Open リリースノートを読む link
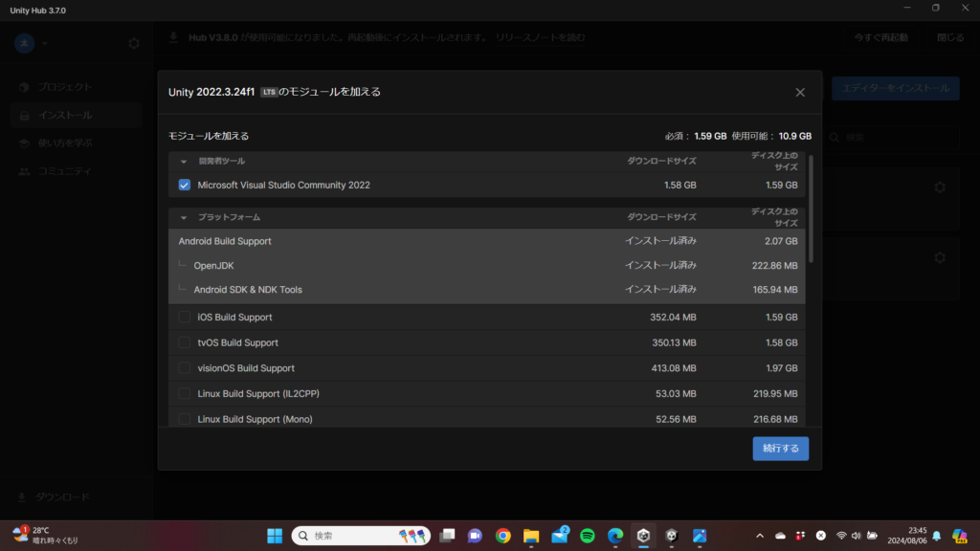Image resolution: width=980 pixels, height=551 pixels. [x=540, y=37]
